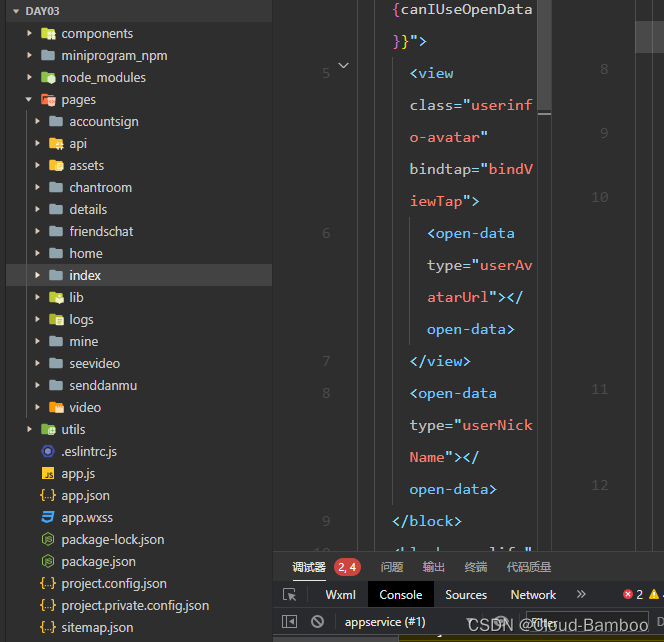Screen dimensions: 664x642
Task: Expand the utils folder arrow
Action: tap(29, 429)
